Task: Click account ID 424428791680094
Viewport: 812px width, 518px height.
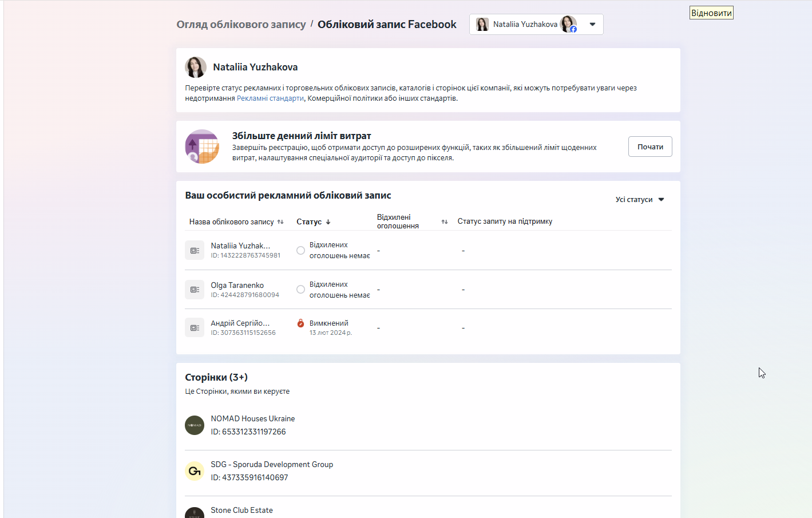Action: click(245, 295)
